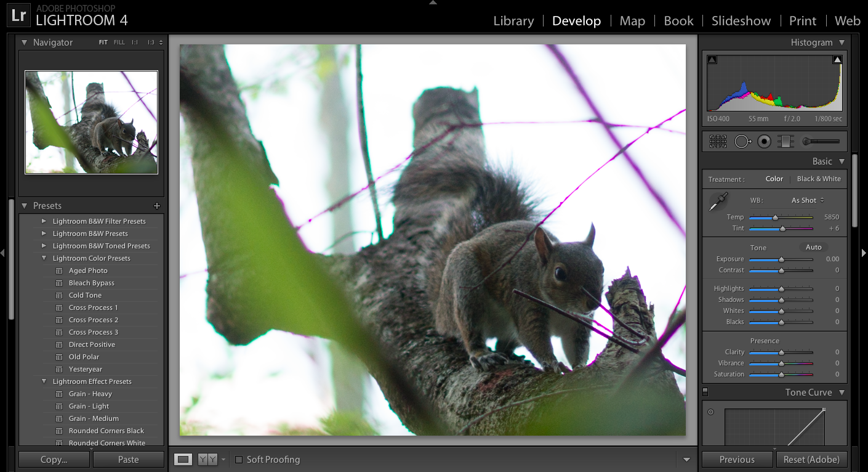Screen dimensions: 868x472
Task: Select the Loupe view icon in toolbar
Action: click(x=183, y=459)
